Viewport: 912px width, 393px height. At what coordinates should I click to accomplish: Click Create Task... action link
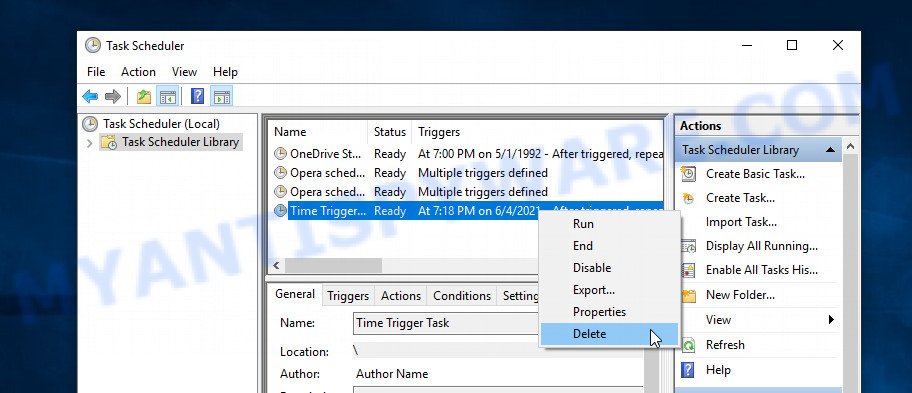click(x=740, y=198)
